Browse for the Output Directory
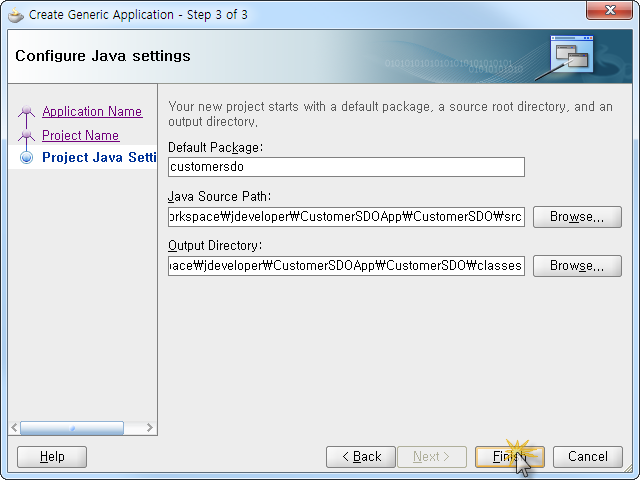 [x=577, y=266]
